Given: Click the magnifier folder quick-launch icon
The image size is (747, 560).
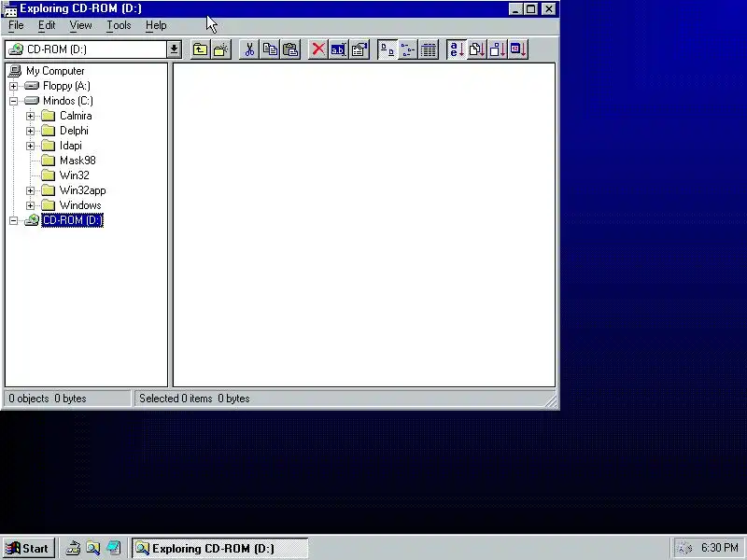Looking at the screenshot, I should pos(92,549).
